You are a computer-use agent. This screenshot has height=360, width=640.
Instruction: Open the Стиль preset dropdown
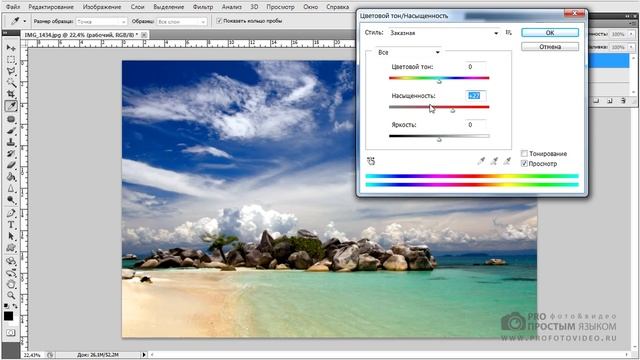444,33
